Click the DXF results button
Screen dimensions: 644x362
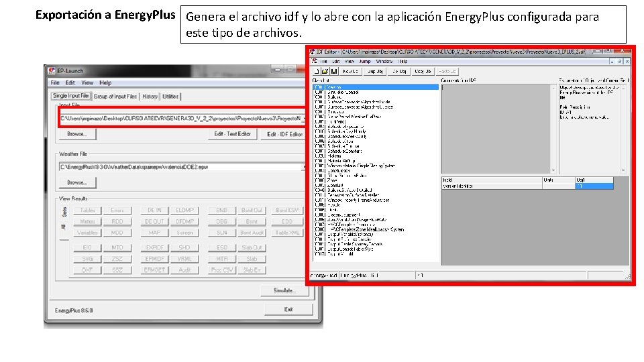[87, 270]
